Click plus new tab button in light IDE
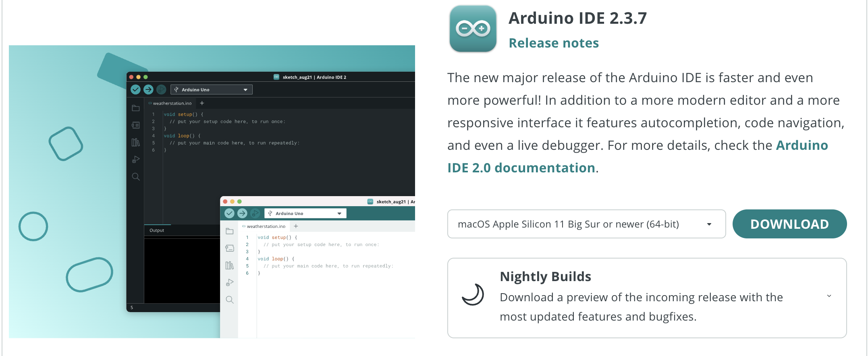 click(296, 226)
